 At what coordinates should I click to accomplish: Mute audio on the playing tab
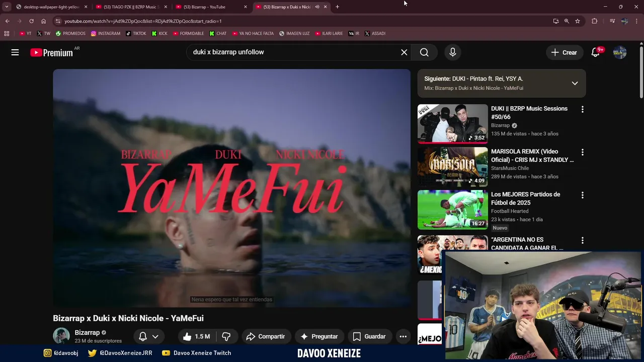tap(317, 7)
